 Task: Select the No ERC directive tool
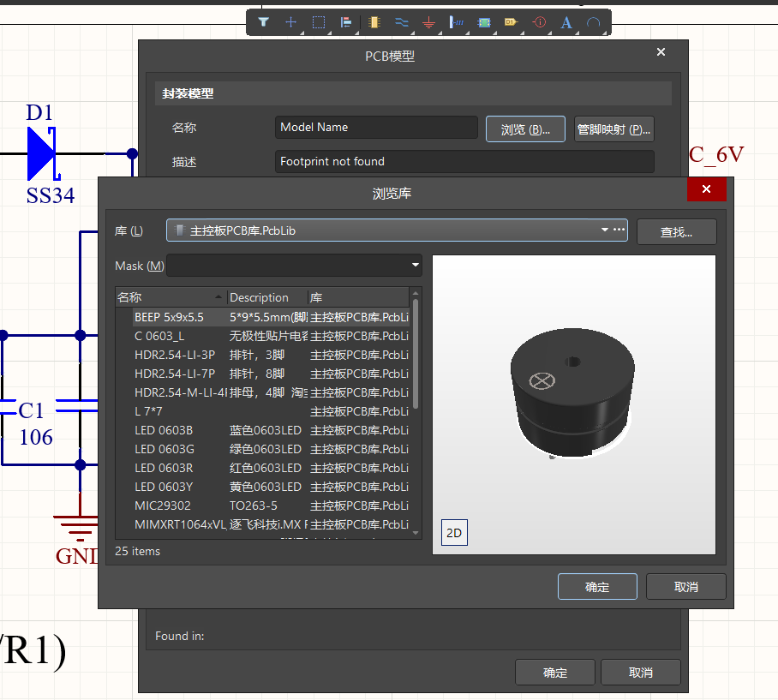pyautogui.click(x=538, y=22)
